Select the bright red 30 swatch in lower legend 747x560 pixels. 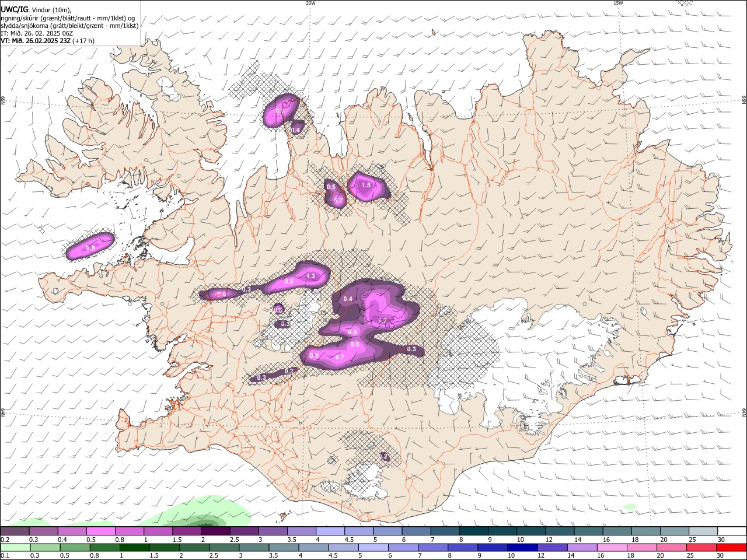(732, 548)
